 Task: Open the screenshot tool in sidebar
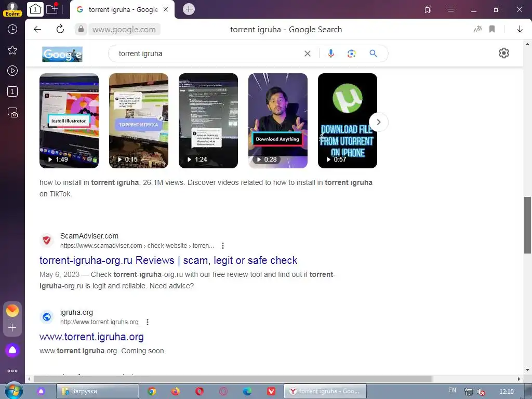[12, 112]
